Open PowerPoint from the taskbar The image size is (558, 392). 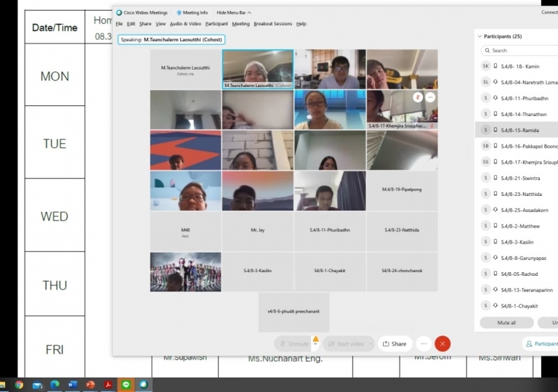click(90, 385)
